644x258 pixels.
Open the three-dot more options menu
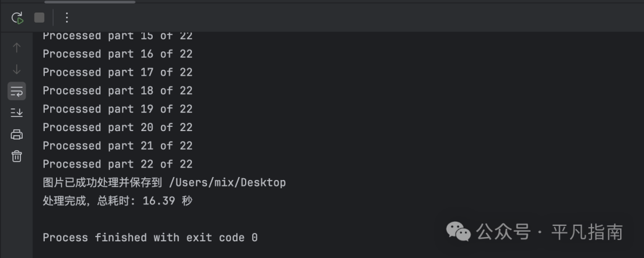tap(67, 18)
